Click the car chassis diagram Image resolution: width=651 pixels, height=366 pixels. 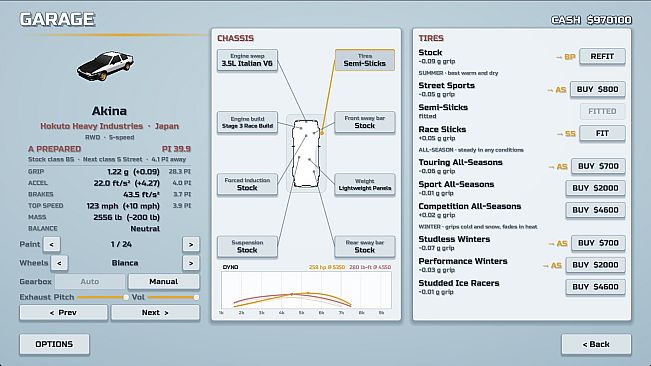click(306, 154)
